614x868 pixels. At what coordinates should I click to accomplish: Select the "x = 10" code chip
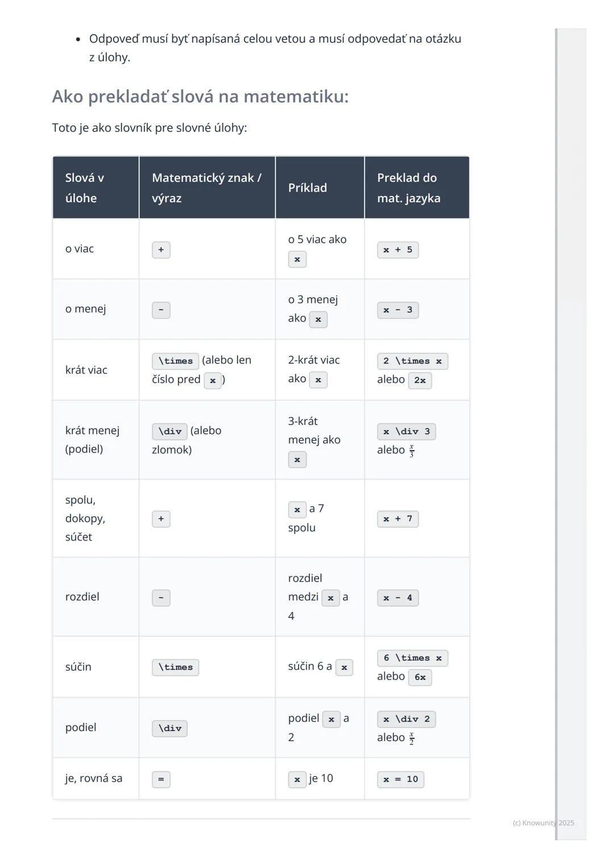400,779
